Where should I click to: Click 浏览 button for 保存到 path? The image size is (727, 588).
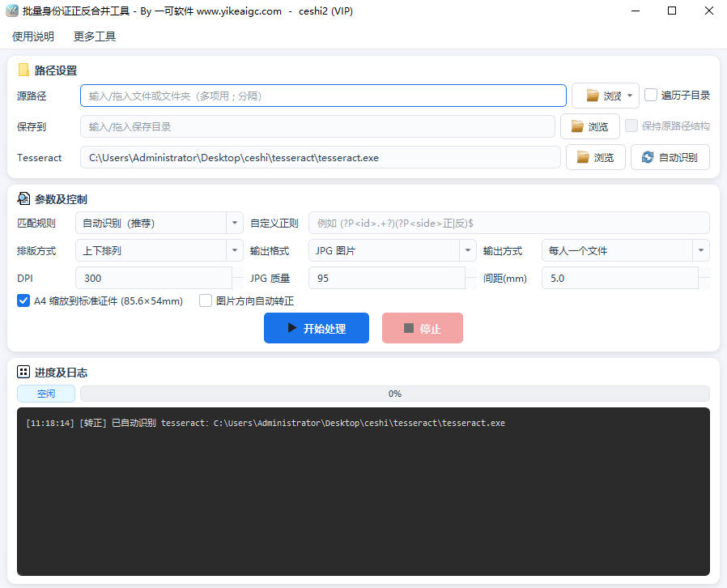pos(589,126)
